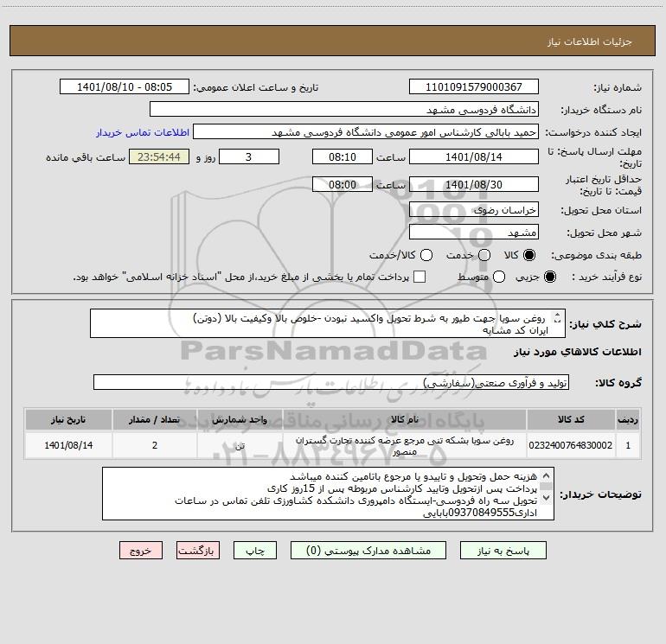This screenshot has height=644, width=666.
Task: Click the quantity cell showing 2
Action: pos(155,445)
